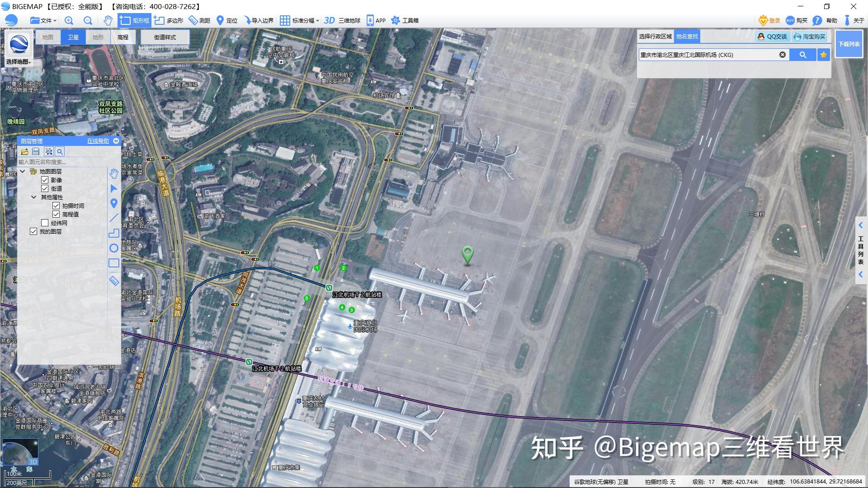The height and width of the screenshot is (488, 868).
Task: Open 标准分幅 standard sheet dropdown
Action: [x=299, y=20]
